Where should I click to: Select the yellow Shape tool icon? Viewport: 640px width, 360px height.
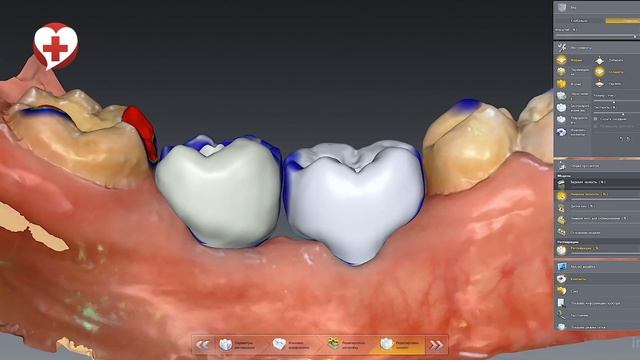[562, 84]
